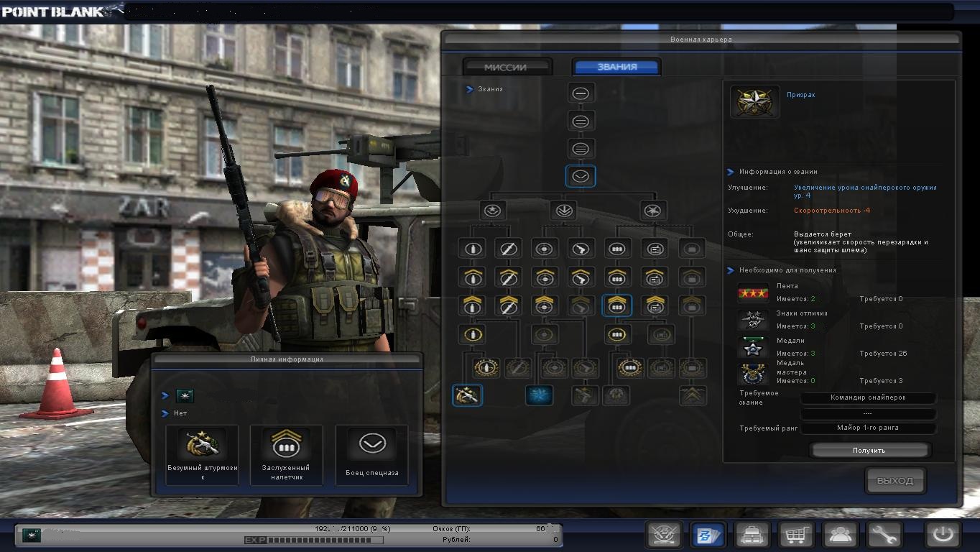
Task: Click the arrow beside Информация о звании
Action: (x=731, y=172)
